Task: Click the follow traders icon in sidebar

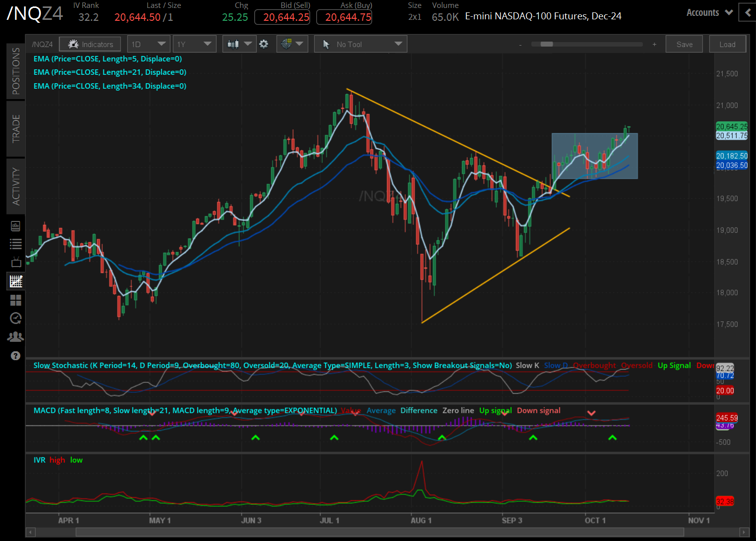Action: 15,336
